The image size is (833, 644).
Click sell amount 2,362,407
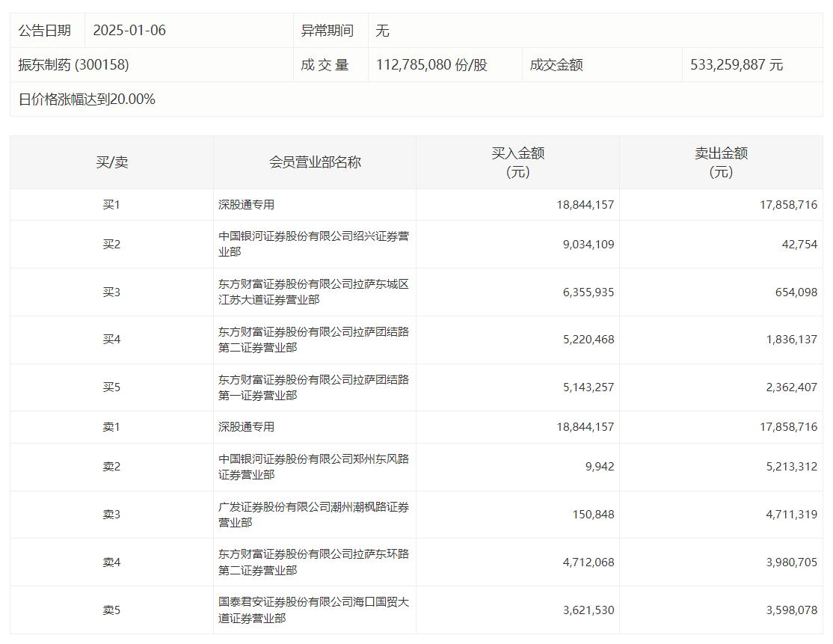coord(792,387)
